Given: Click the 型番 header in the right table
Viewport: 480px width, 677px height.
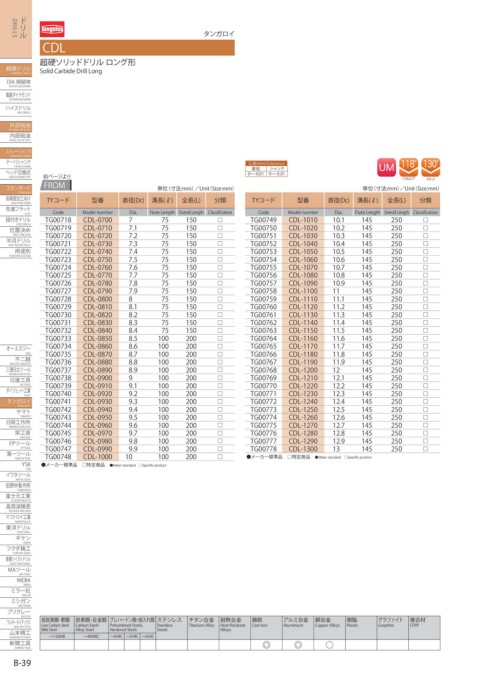Looking at the screenshot, I should [x=303, y=200].
